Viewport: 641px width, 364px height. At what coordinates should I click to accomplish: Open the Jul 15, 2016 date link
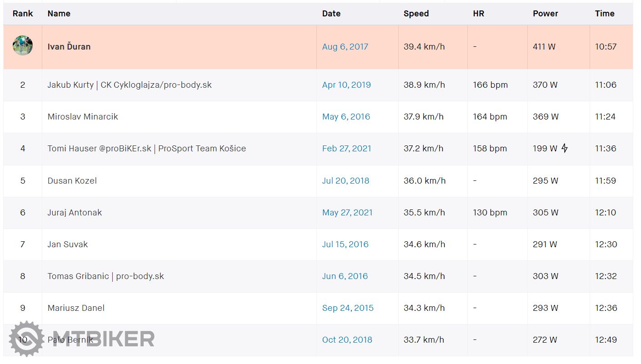tap(345, 244)
